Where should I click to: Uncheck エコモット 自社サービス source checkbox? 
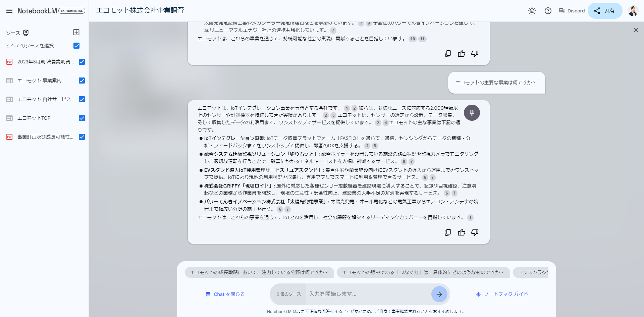[x=82, y=99]
